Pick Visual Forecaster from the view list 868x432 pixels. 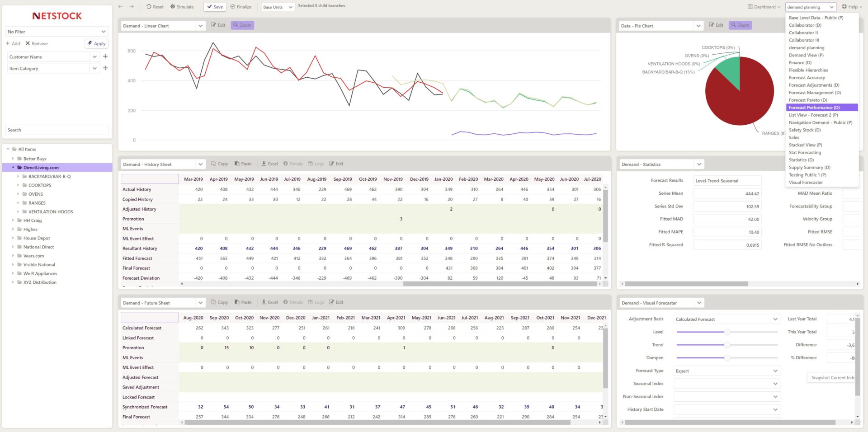(806, 183)
